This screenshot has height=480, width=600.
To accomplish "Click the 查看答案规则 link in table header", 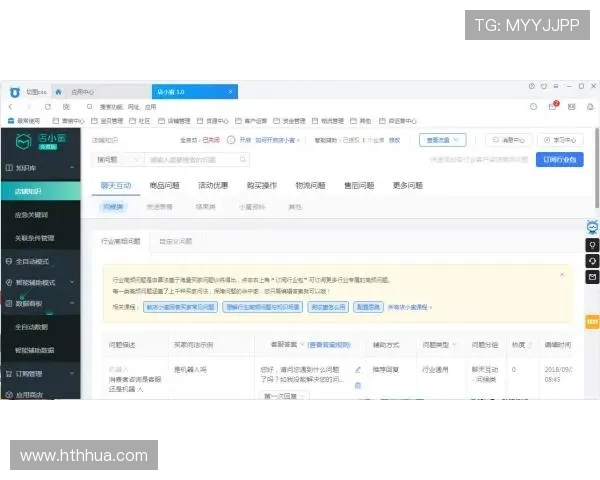I will coord(329,345).
